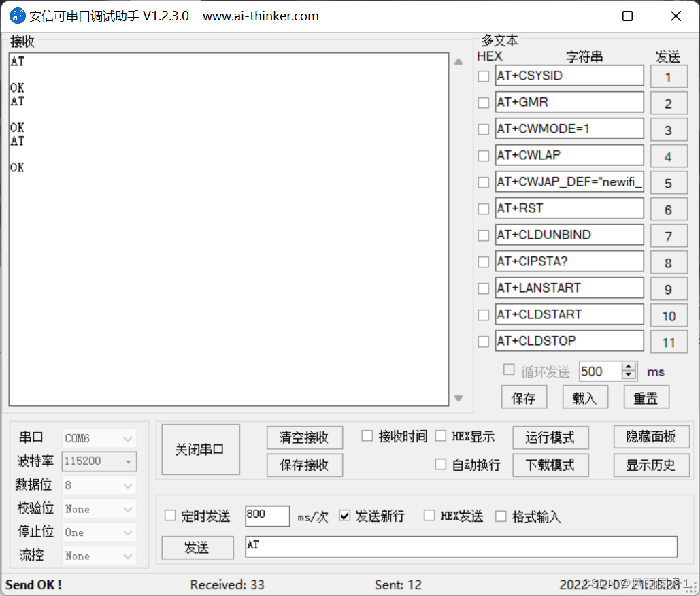
Task: Click the Ai-Thinker logo icon in title bar
Action: pos(17,16)
